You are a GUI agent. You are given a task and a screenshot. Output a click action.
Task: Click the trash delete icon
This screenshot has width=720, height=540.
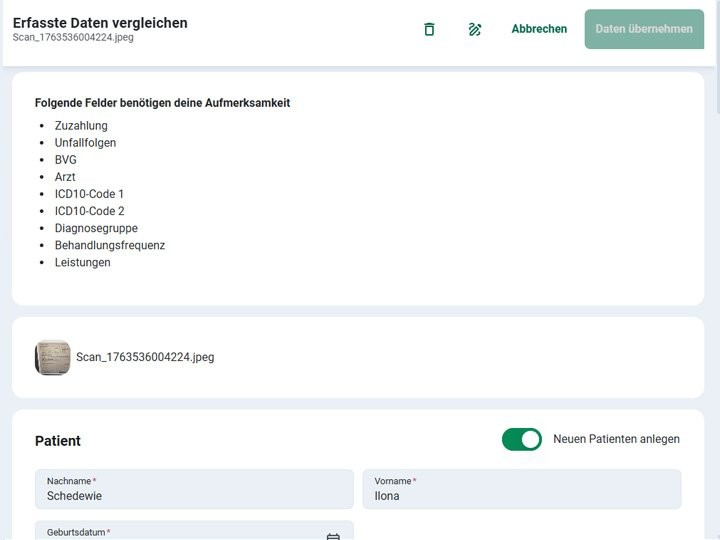click(x=429, y=29)
